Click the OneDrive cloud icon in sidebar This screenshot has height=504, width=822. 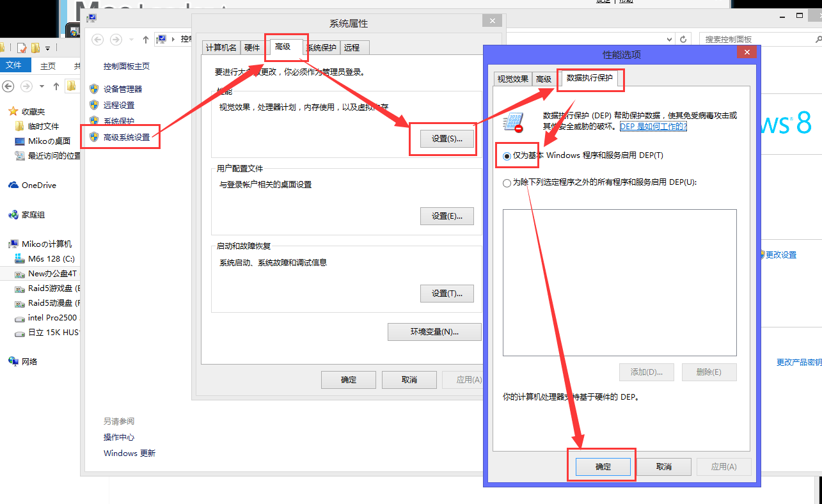coord(13,185)
